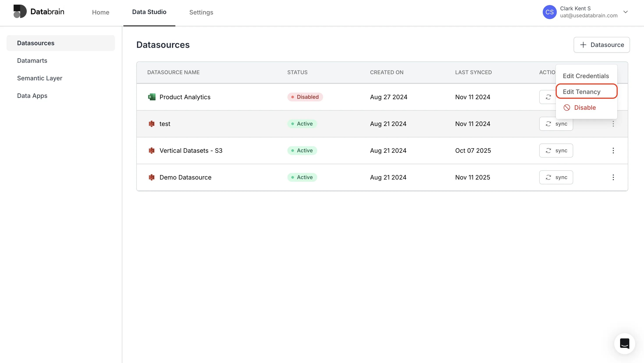Open the chat support widget
The height and width of the screenshot is (363, 644).
pyautogui.click(x=624, y=343)
